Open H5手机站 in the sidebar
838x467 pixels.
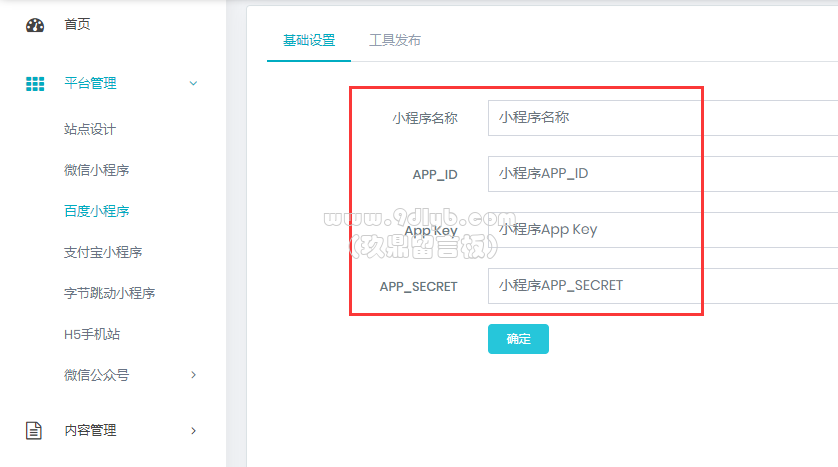tap(92, 334)
